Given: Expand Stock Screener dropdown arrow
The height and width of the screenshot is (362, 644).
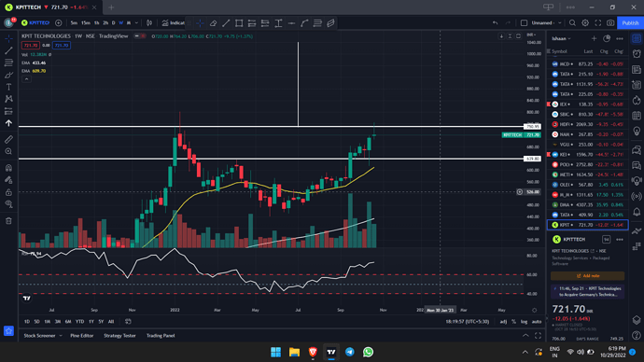Looking at the screenshot, I should tap(61, 336).
